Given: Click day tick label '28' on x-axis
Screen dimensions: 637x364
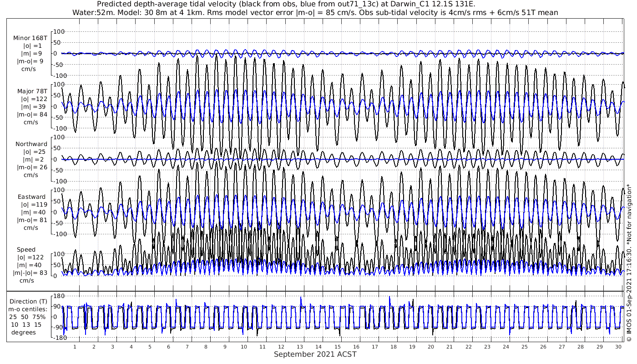Looking at the screenshot, I should tap(581, 347).
